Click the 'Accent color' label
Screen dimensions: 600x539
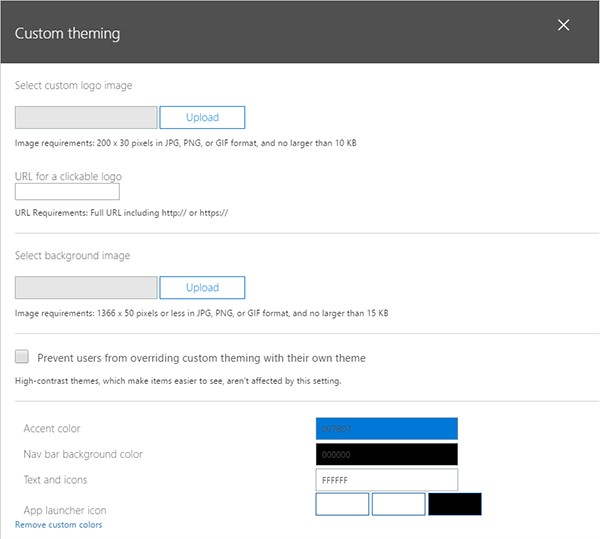pyautogui.click(x=52, y=428)
